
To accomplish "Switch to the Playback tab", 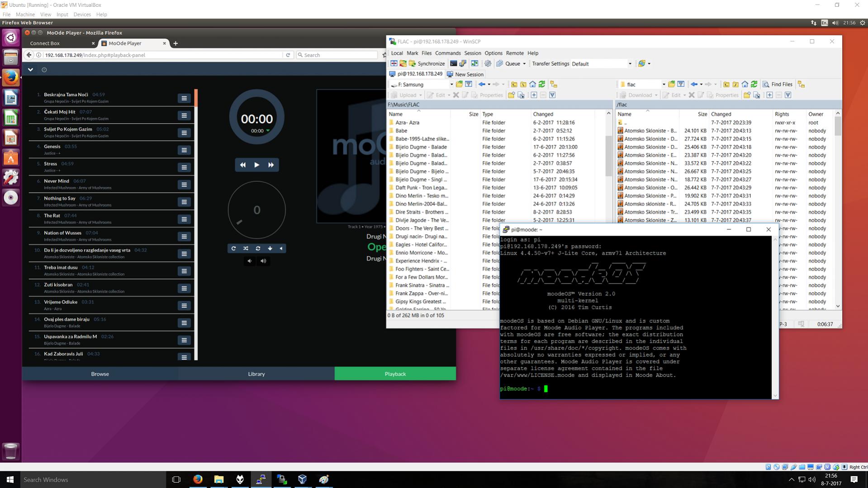I will tap(395, 374).
